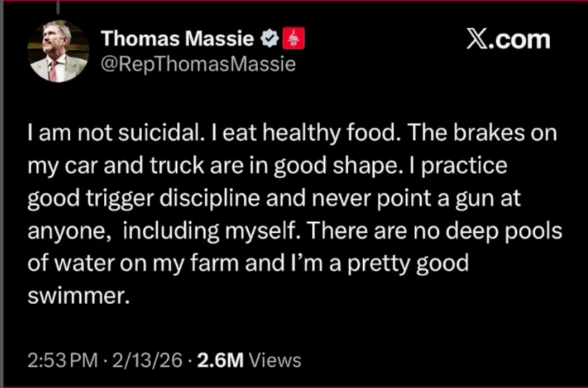
Task: Click the words "car and truck"
Action: [x=135, y=166]
